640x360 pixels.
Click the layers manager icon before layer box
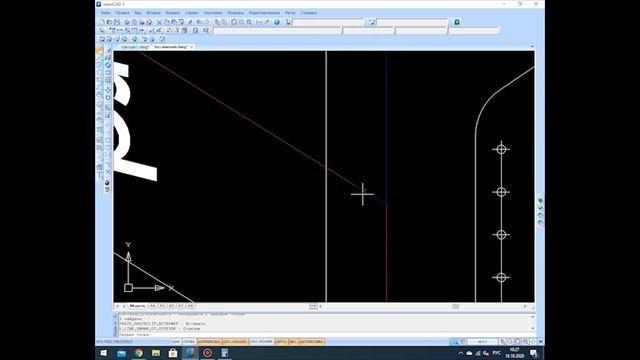[x=288, y=22]
